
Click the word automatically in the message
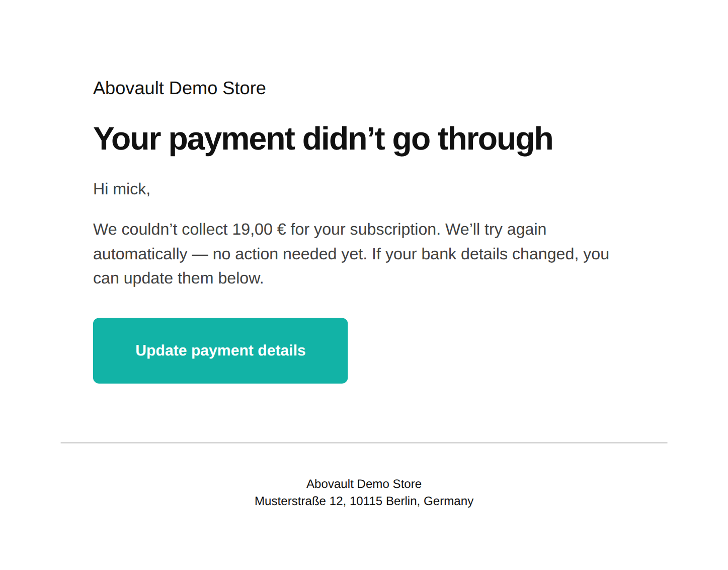point(140,254)
